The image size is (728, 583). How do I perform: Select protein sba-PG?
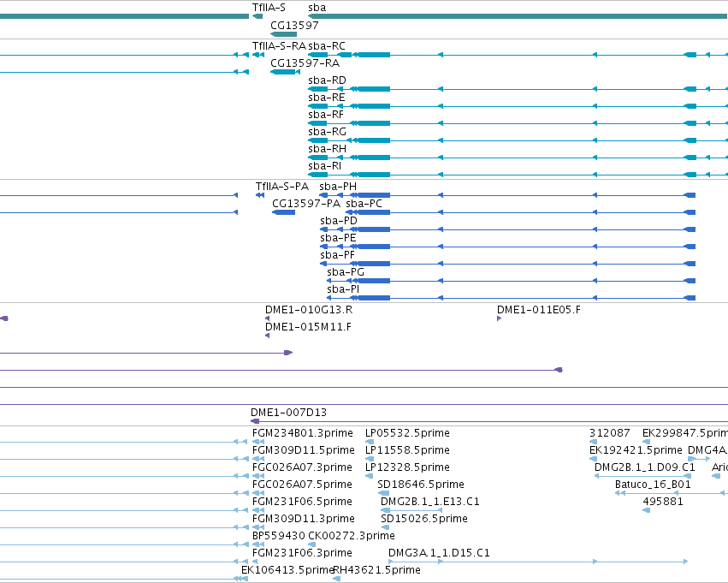click(x=346, y=273)
